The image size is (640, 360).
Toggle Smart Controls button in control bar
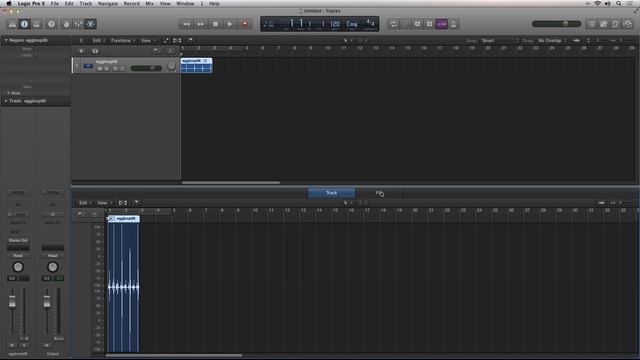click(x=66, y=24)
